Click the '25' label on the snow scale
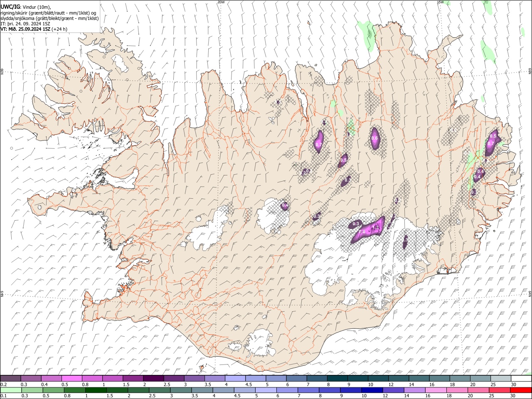 pyautogui.click(x=493, y=384)
